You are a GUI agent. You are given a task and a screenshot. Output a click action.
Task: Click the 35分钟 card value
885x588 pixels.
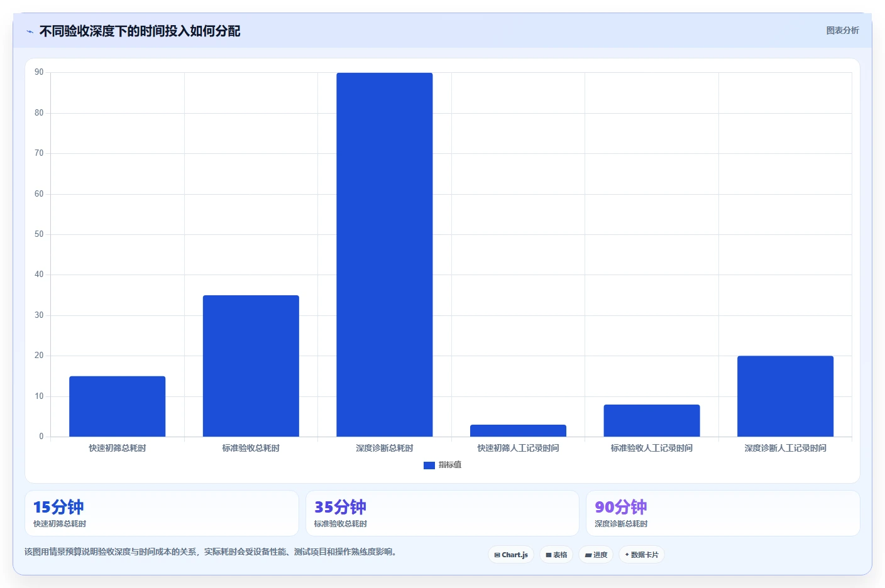point(340,507)
